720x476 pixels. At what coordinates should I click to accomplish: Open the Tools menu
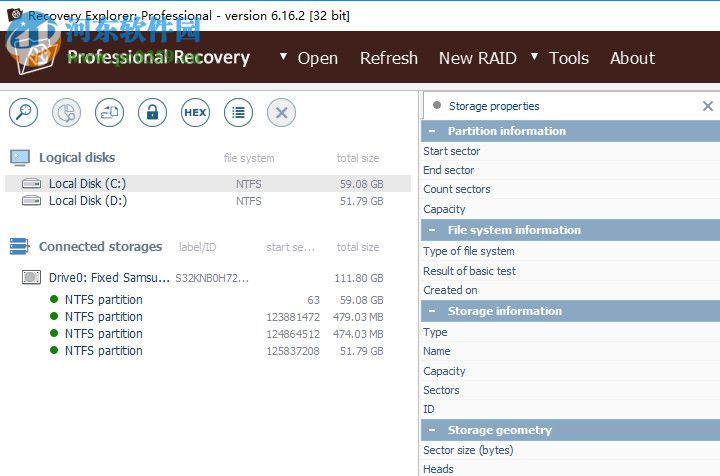(568, 58)
